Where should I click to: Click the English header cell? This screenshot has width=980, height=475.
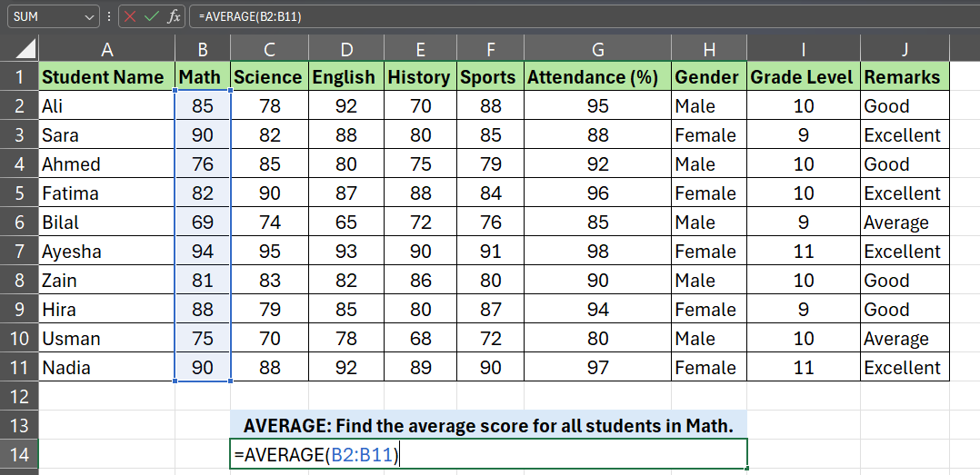pos(346,77)
